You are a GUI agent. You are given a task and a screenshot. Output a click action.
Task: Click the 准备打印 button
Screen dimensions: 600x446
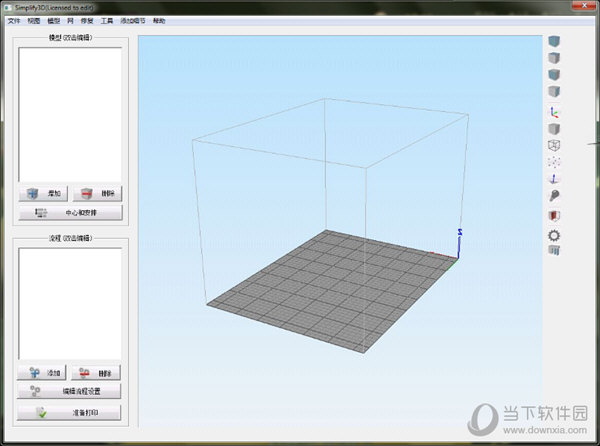tap(69, 413)
